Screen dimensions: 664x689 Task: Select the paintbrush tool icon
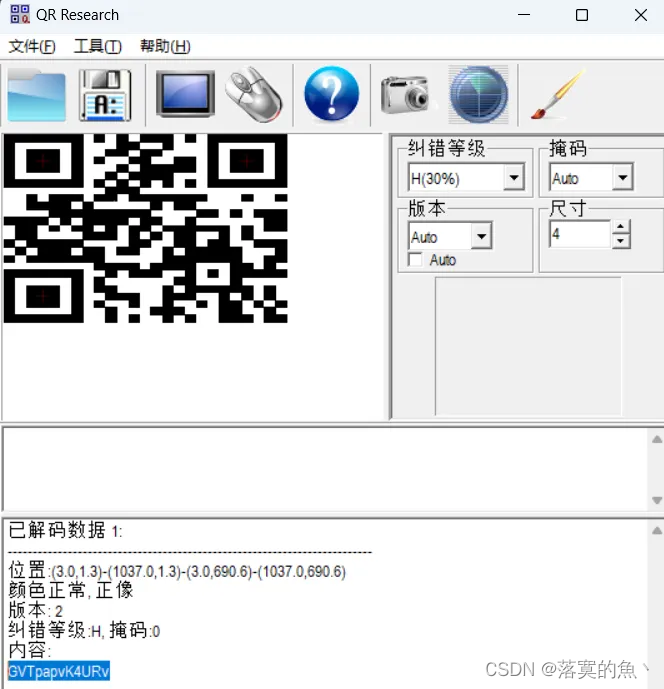559,94
